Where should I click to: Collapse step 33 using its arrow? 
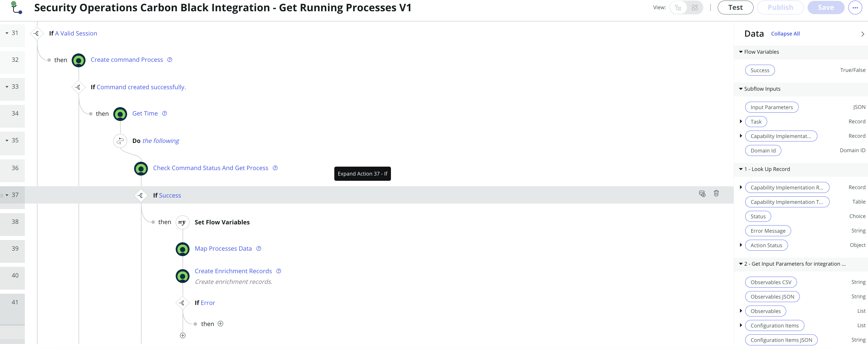(x=7, y=87)
